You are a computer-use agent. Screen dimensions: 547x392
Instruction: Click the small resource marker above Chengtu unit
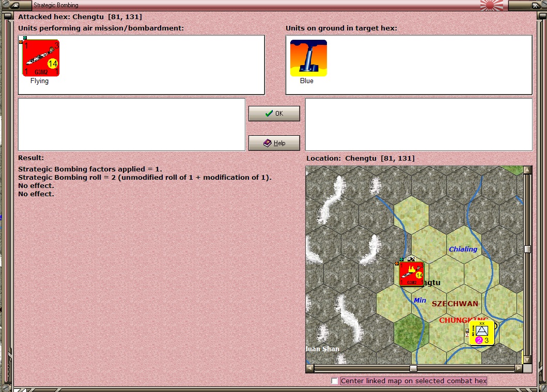tap(411, 259)
